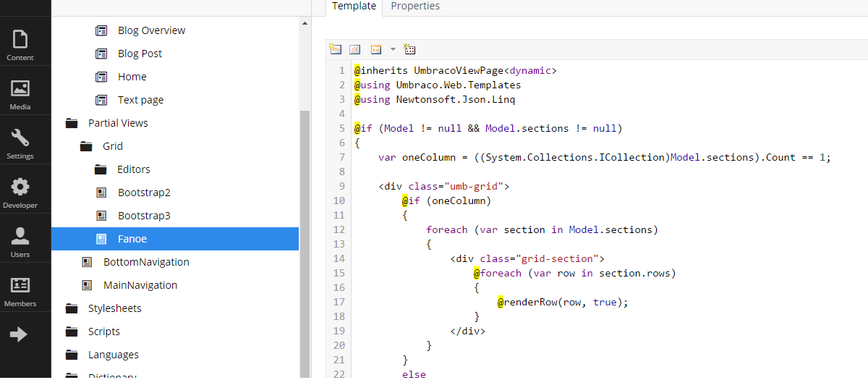868x380 pixels.
Task: Open the Stylesheets tree node
Action: pyautogui.click(x=115, y=308)
